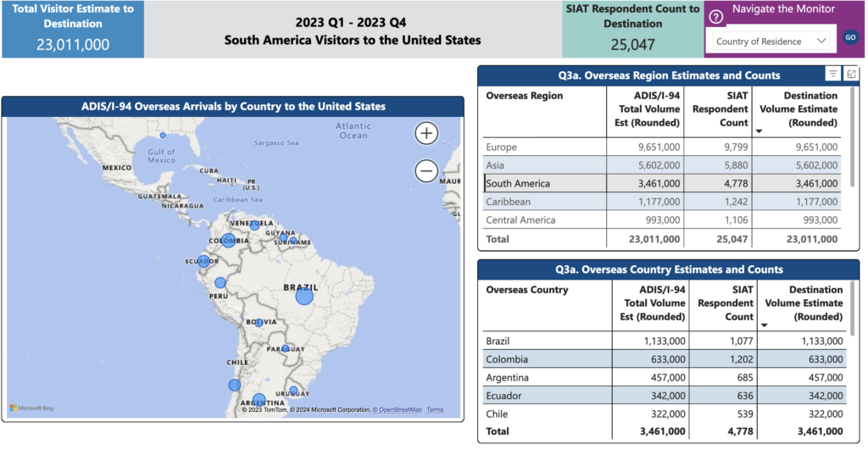Click the Microsoft Bing logo
Image resolution: width=868 pixels, height=450 pixels.
pyautogui.click(x=31, y=408)
